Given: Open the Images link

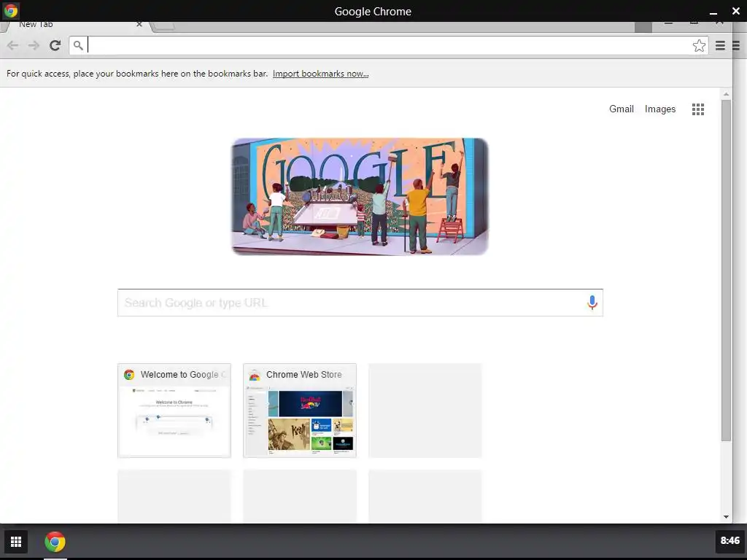Looking at the screenshot, I should [659, 109].
